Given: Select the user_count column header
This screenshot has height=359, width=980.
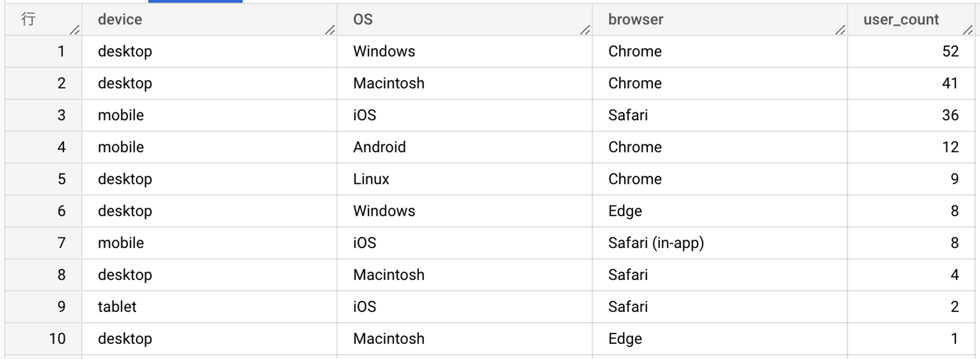Looking at the screenshot, I should [911, 20].
